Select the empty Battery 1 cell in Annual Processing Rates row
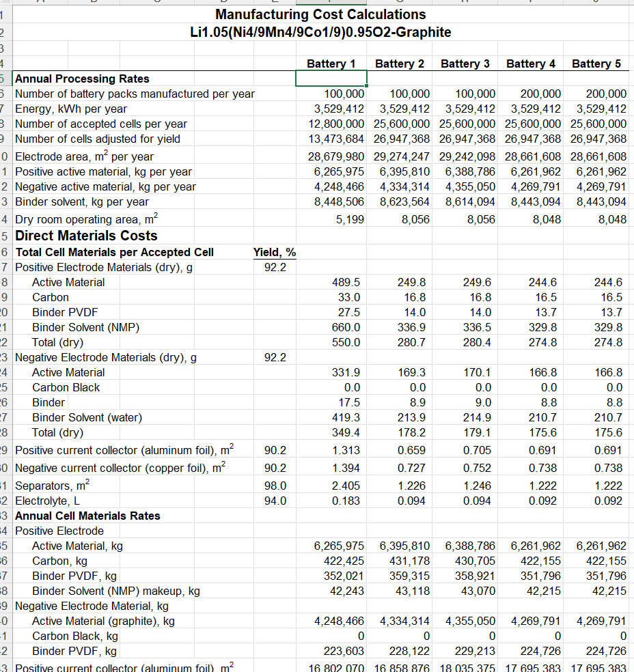 (x=331, y=79)
